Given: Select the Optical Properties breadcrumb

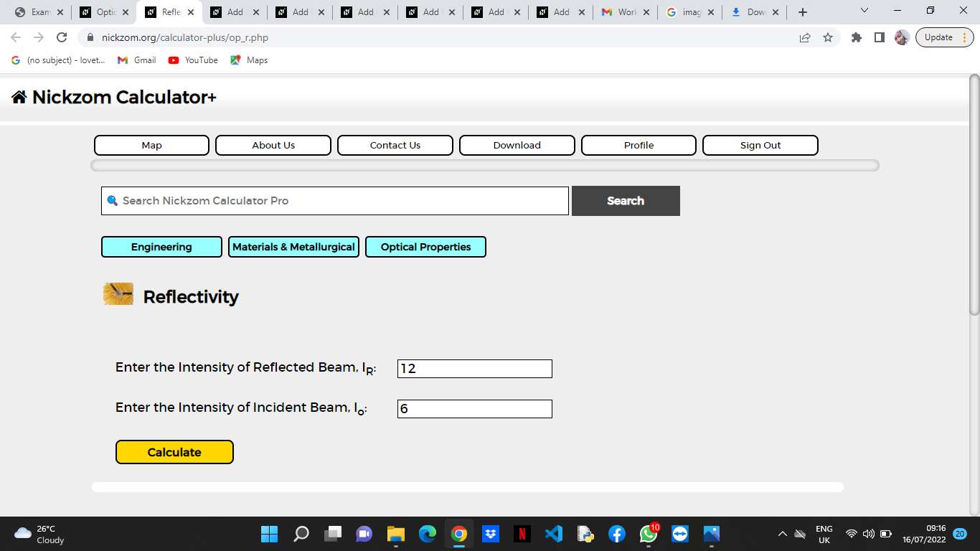Looking at the screenshot, I should tap(425, 247).
